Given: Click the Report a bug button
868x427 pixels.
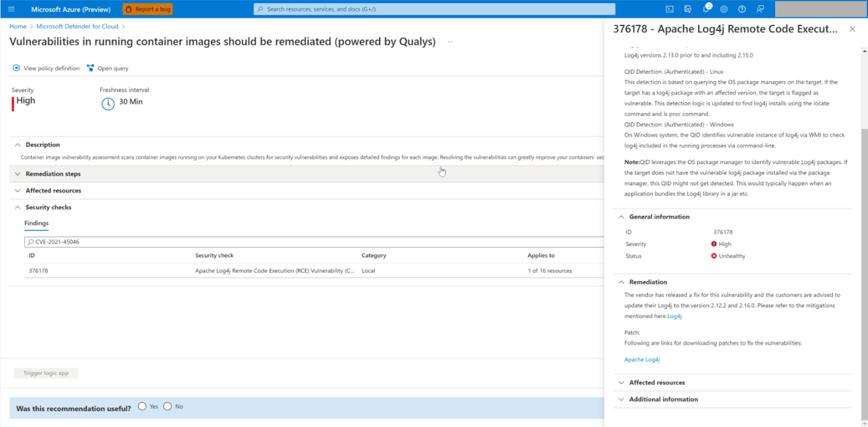Looking at the screenshot, I should (147, 9).
